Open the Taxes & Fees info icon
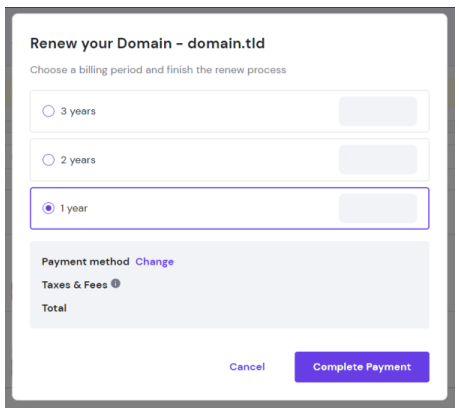The width and height of the screenshot is (459, 414). pos(115,284)
